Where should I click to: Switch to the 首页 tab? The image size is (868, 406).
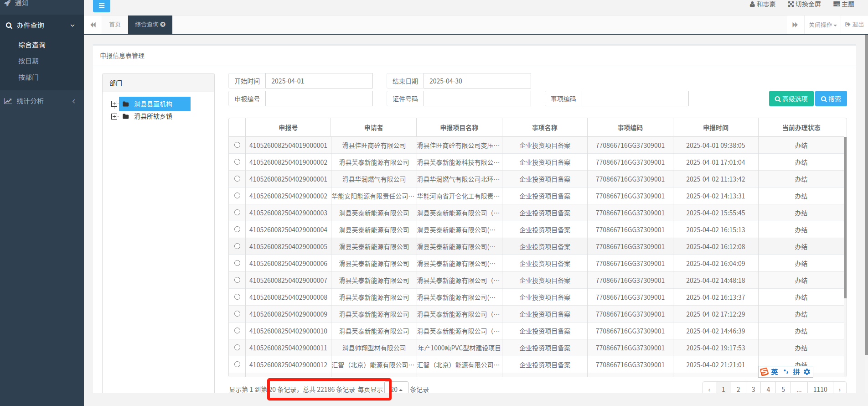pyautogui.click(x=115, y=25)
